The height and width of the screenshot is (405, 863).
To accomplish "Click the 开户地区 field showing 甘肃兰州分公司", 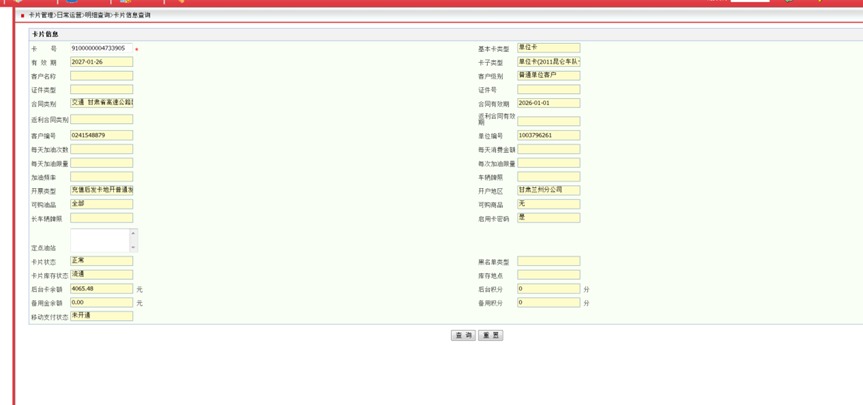I will click(x=548, y=190).
